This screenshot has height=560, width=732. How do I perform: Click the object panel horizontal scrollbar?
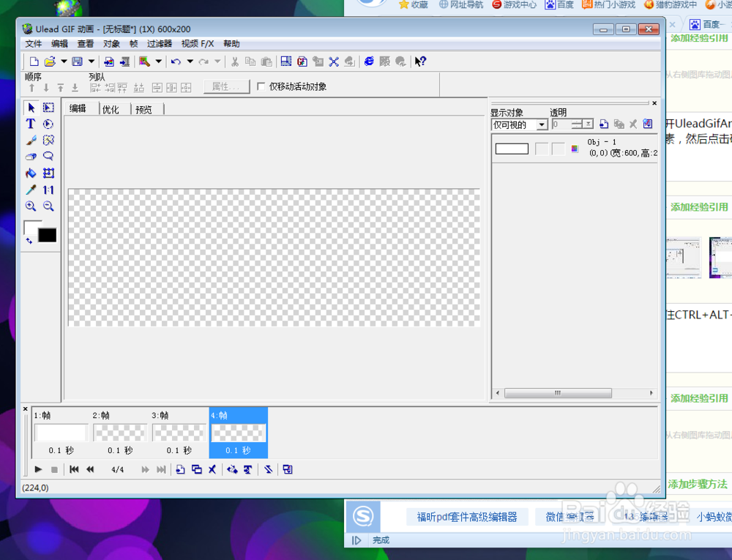point(558,393)
